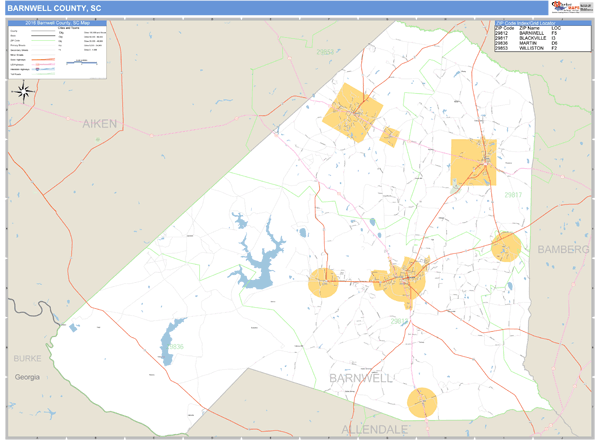The width and height of the screenshot is (600, 440).
Task: Click the yellow city square left of 29817
Action: [473, 162]
